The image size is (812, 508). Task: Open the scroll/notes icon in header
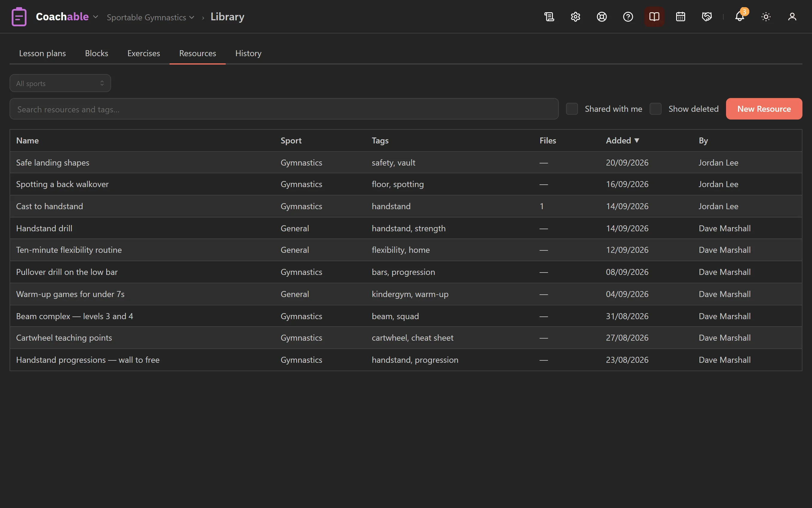(x=549, y=16)
